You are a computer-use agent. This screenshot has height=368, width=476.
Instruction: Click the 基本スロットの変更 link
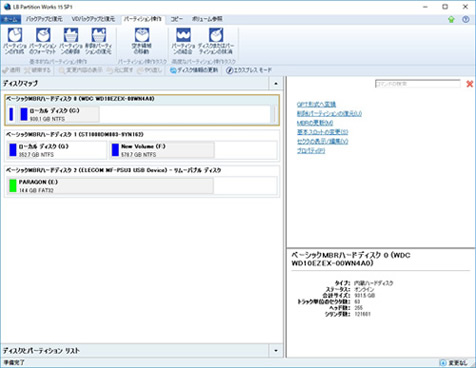point(322,132)
